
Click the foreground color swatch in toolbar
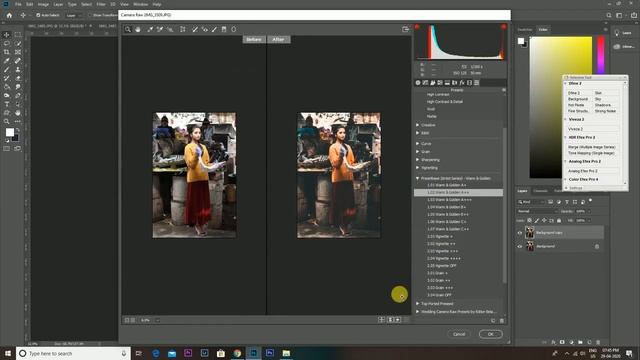[9, 132]
